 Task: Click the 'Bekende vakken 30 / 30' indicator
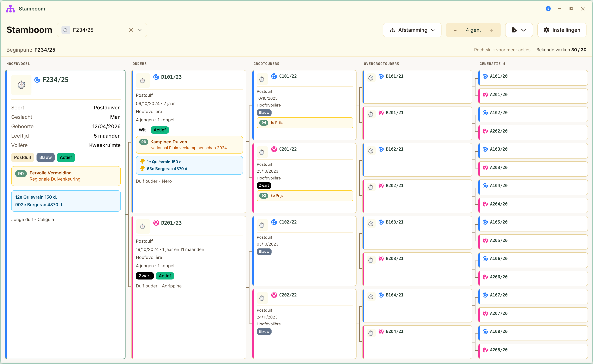click(561, 50)
